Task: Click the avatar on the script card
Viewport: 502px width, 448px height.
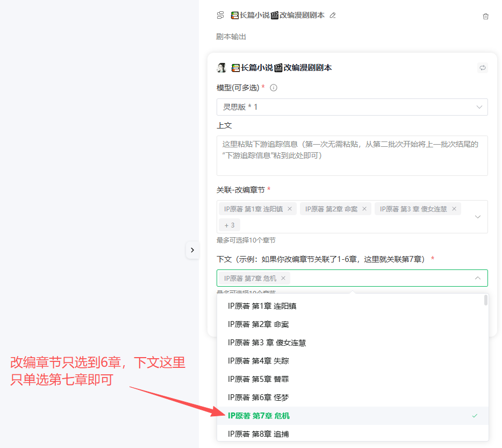Action: point(221,68)
